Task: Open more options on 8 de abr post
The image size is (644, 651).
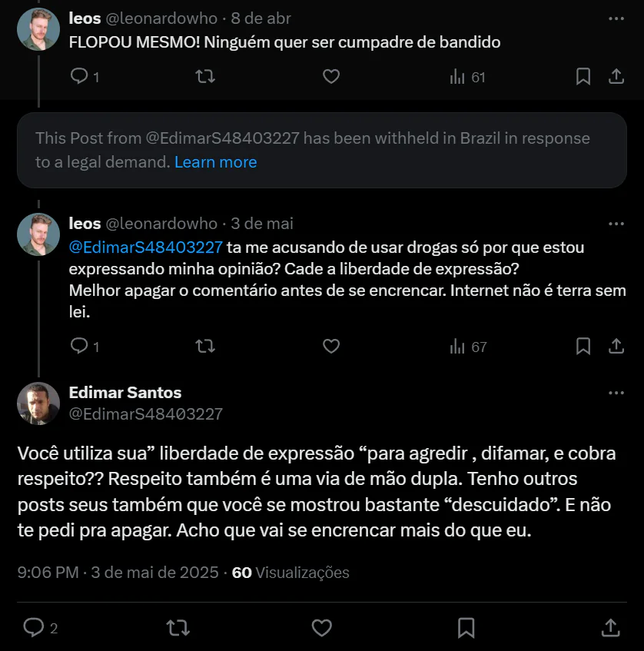Action: (616, 18)
